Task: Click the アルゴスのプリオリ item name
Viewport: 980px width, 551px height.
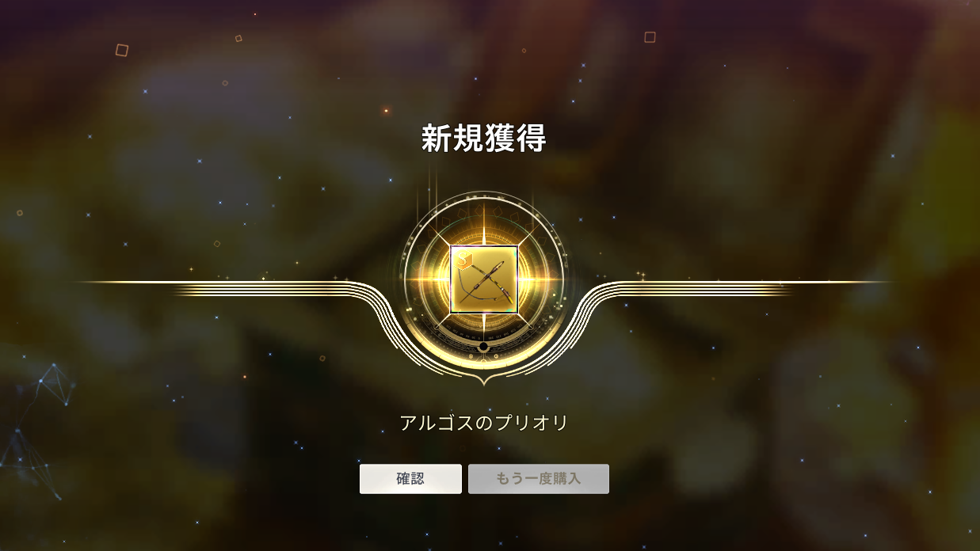Action: (x=484, y=423)
